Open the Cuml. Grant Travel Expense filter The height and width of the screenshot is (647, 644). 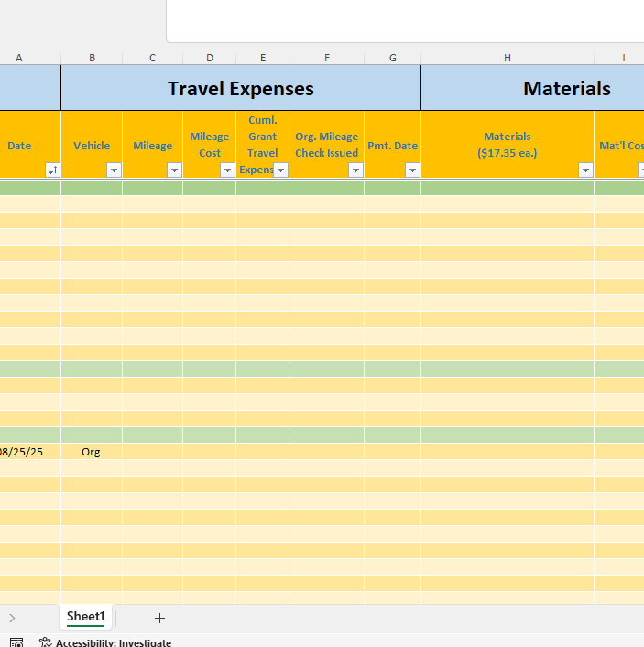pyautogui.click(x=280, y=170)
